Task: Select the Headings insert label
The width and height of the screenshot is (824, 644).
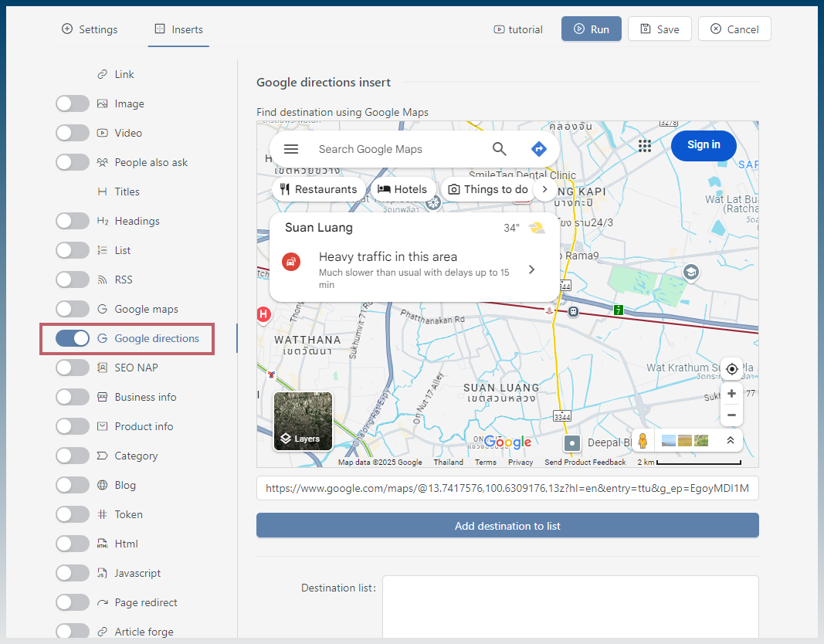Action: click(137, 221)
